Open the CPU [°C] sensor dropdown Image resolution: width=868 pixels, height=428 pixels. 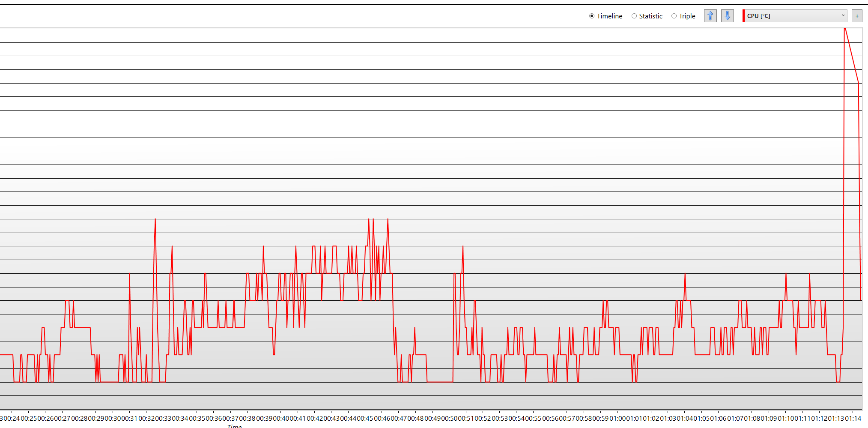pos(796,16)
